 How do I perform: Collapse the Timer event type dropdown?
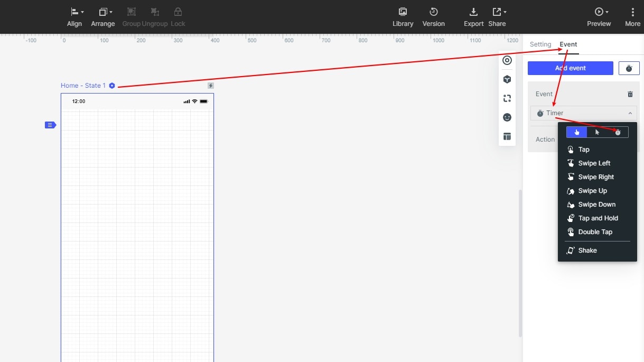tap(584, 113)
